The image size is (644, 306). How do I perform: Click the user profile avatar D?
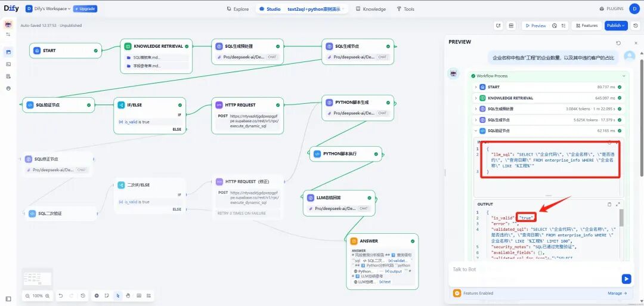(634, 8)
